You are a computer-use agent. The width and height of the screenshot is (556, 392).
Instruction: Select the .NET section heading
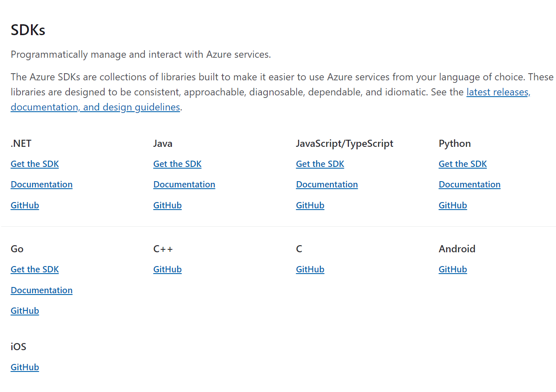click(x=21, y=143)
